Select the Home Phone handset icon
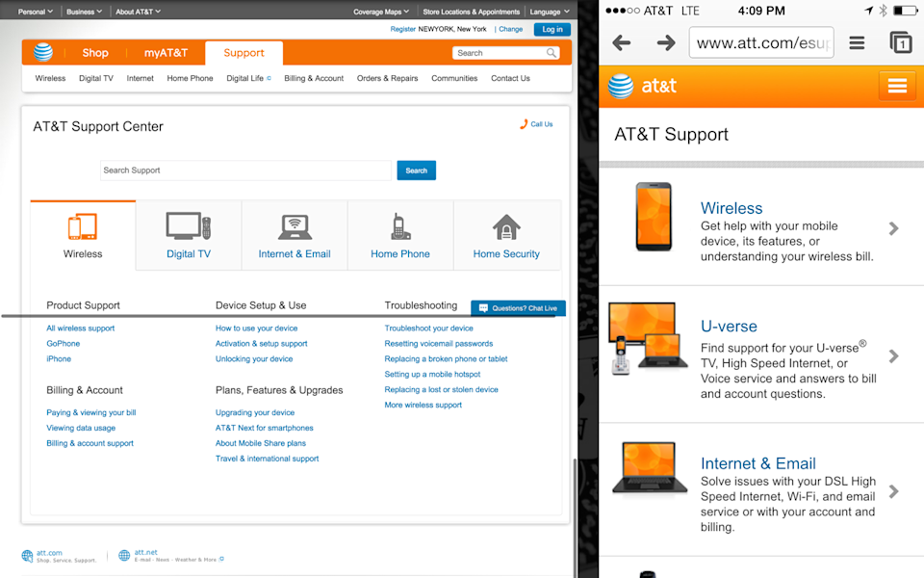924x578 pixels. [x=400, y=226]
